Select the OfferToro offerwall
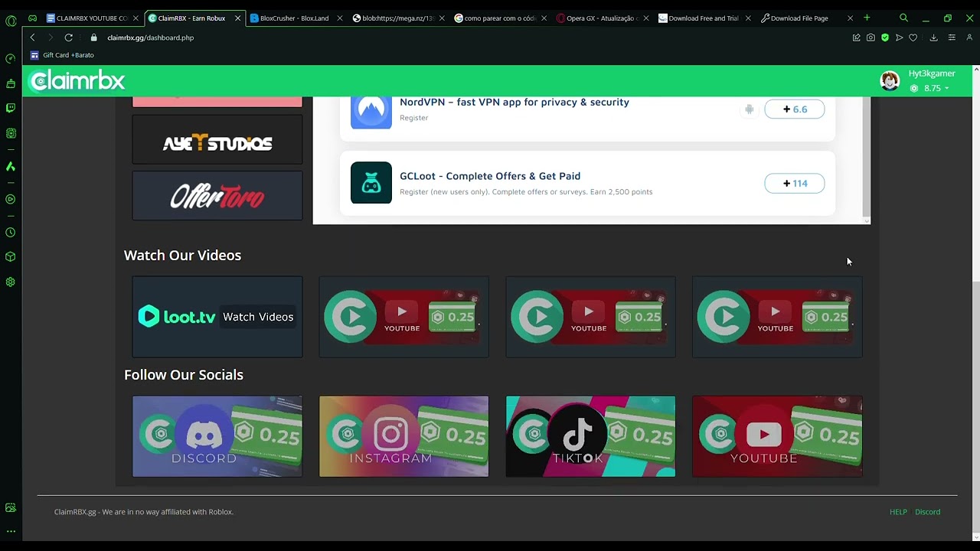Image resolution: width=980 pixels, height=551 pixels. point(217,196)
